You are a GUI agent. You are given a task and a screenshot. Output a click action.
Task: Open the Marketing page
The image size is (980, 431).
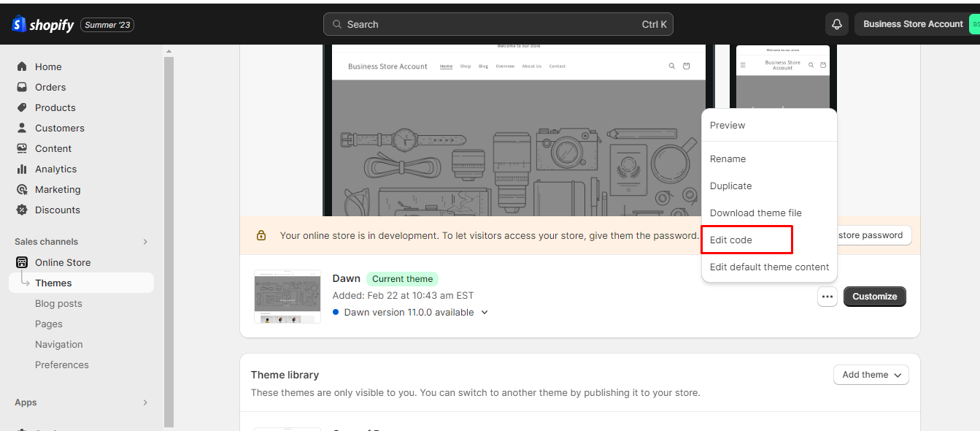click(58, 189)
